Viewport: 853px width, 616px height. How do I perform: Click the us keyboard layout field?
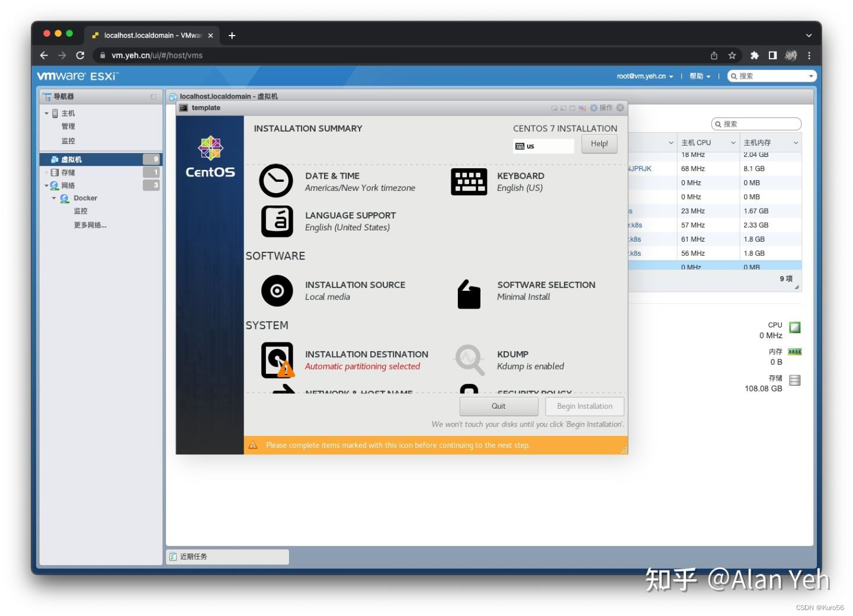pos(543,146)
